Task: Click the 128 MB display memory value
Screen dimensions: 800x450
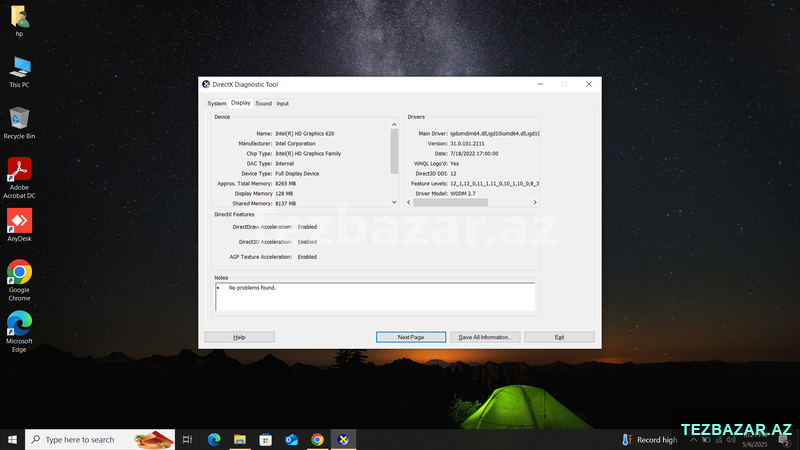Action: click(284, 194)
